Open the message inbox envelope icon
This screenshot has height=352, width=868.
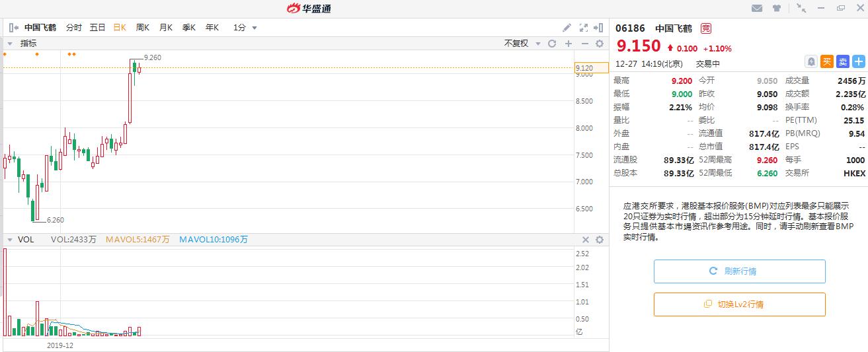coord(758,8)
